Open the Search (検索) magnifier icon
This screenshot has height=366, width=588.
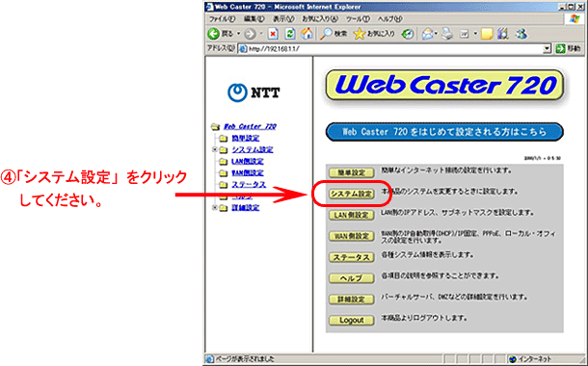pyautogui.click(x=326, y=34)
